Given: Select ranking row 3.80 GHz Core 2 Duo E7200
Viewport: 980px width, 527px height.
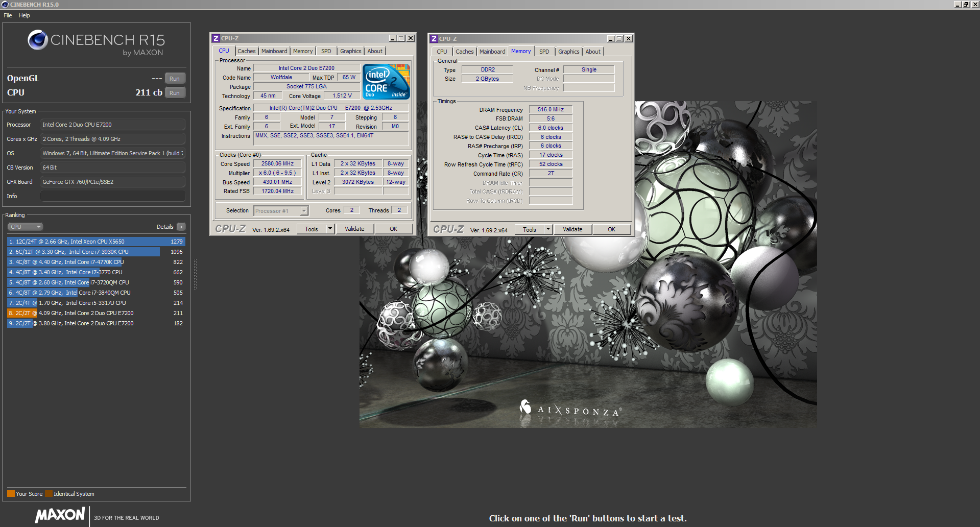Looking at the screenshot, I should click(x=96, y=323).
